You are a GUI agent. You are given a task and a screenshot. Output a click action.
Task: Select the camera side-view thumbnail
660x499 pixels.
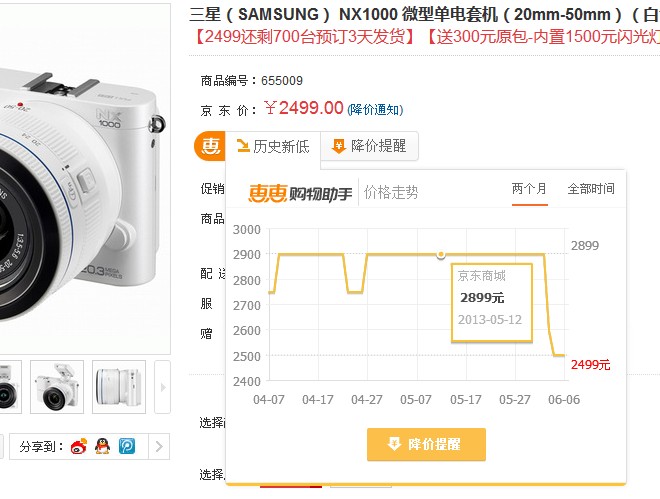coord(119,387)
